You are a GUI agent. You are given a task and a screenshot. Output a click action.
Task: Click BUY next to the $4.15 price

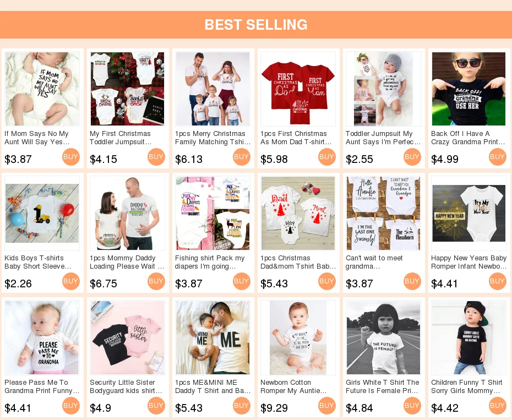(x=156, y=157)
